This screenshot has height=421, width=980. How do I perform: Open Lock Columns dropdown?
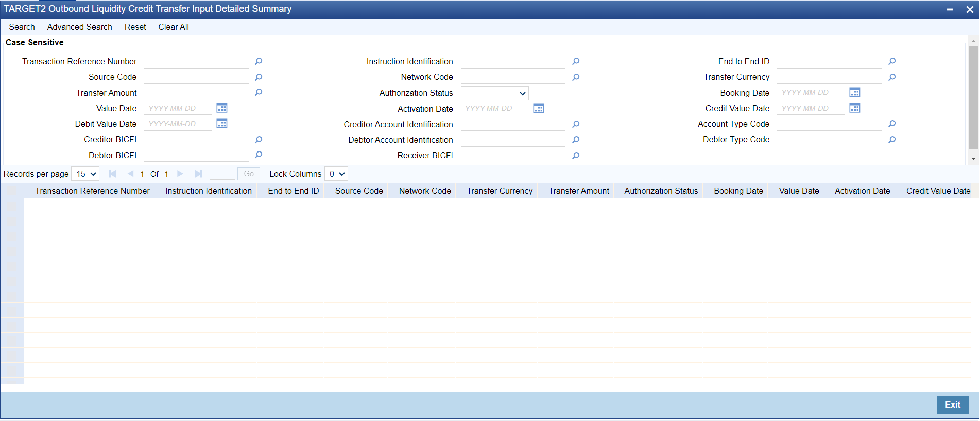pyautogui.click(x=336, y=174)
